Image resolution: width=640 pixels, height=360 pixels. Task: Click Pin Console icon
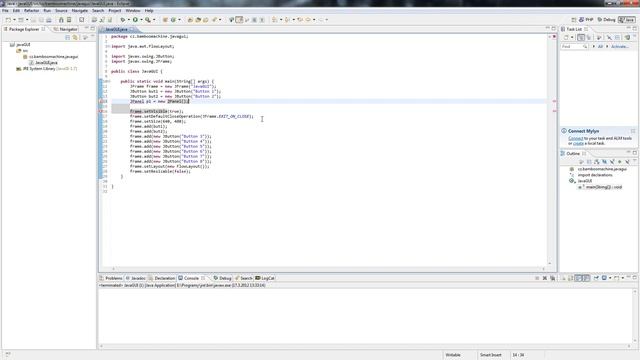click(x=596, y=278)
